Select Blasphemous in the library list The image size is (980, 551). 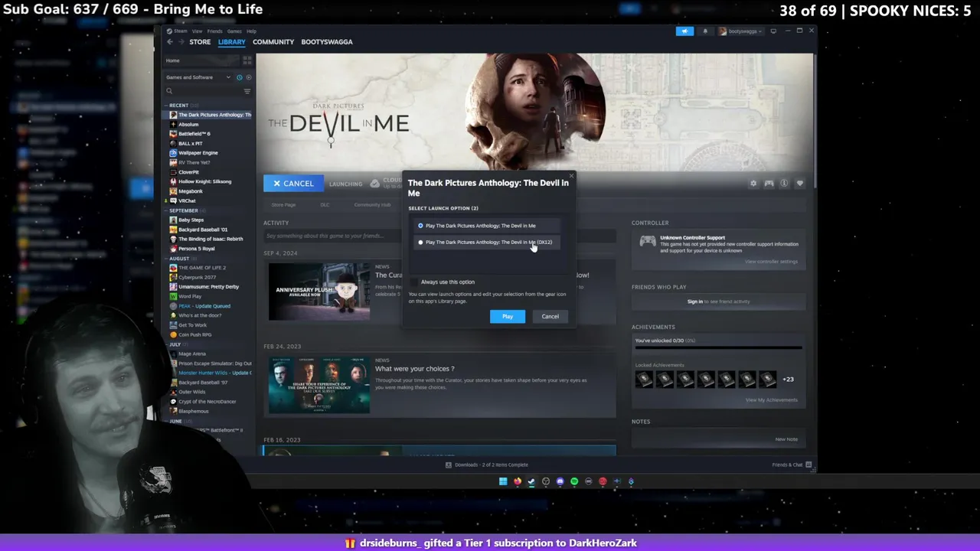coord(193,411)
